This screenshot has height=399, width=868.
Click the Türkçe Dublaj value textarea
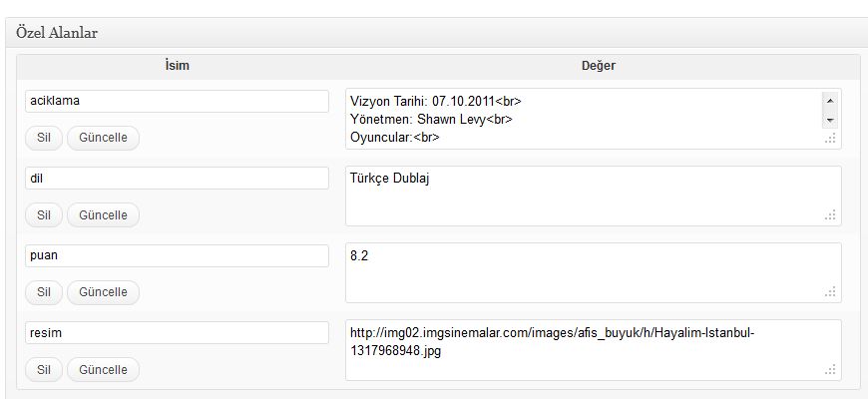[x=594, y=196]
